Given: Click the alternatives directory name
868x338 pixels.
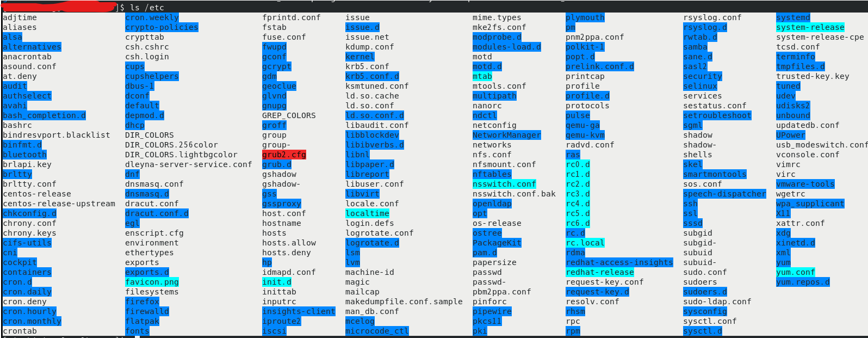Looking at the screenshot, I should pyautogui.click(x=32, y=47).
